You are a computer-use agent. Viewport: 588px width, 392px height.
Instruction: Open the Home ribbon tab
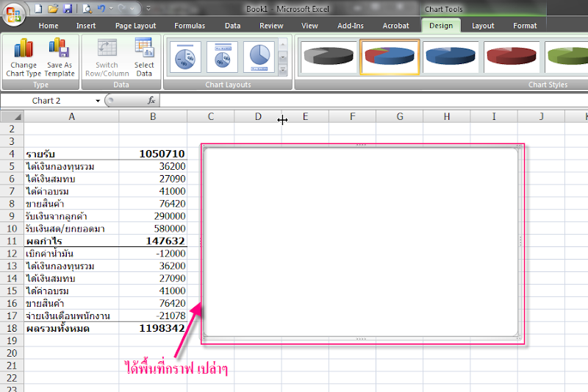(x=49, y=26)
